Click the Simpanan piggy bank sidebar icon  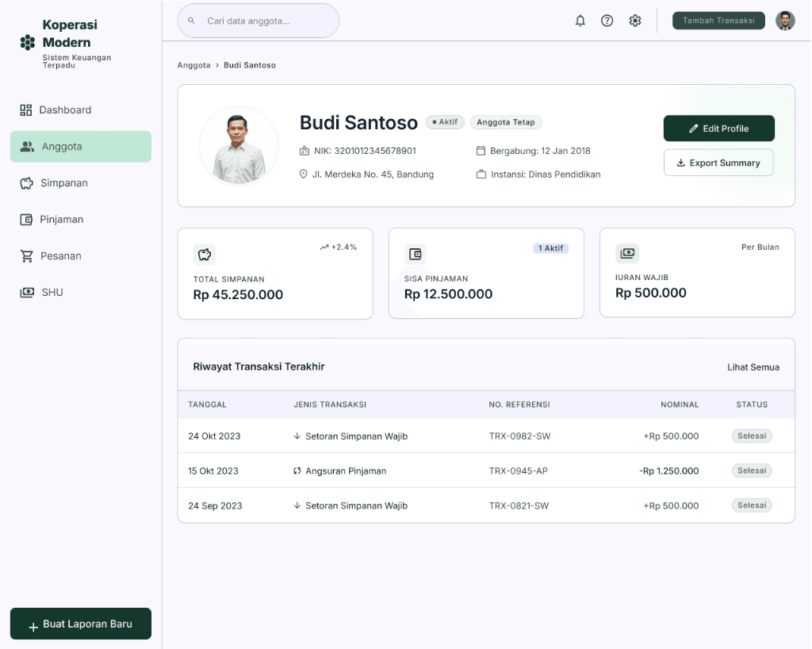[26, 183]
